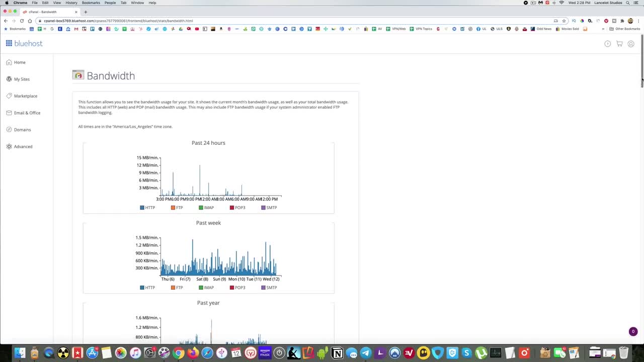Open the My Sites WordPress icon
Viewport: 644px width, 362px height.
coord(9,79)
